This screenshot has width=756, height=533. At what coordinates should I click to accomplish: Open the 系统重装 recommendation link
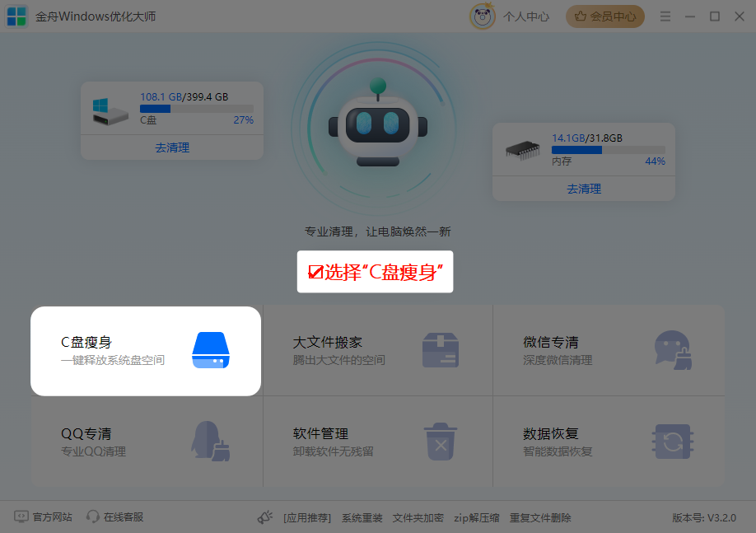click(362, 518)
